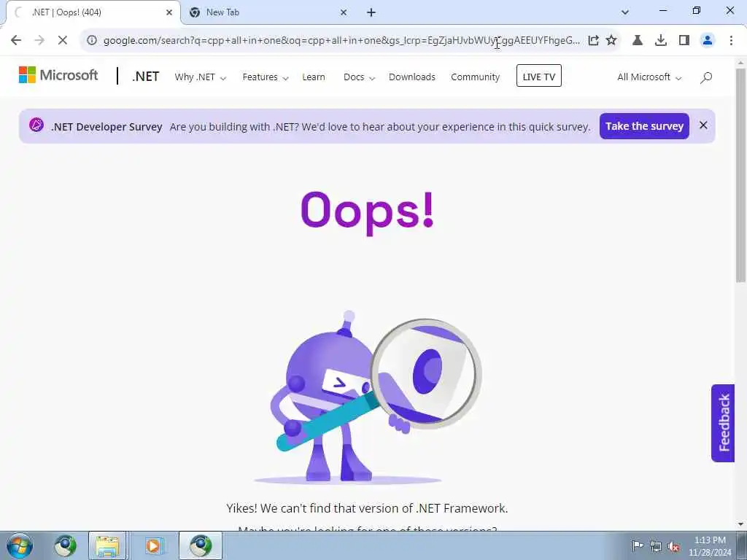Click the muted volume tray icon
The image size is (747, 560).
point(673,546)
